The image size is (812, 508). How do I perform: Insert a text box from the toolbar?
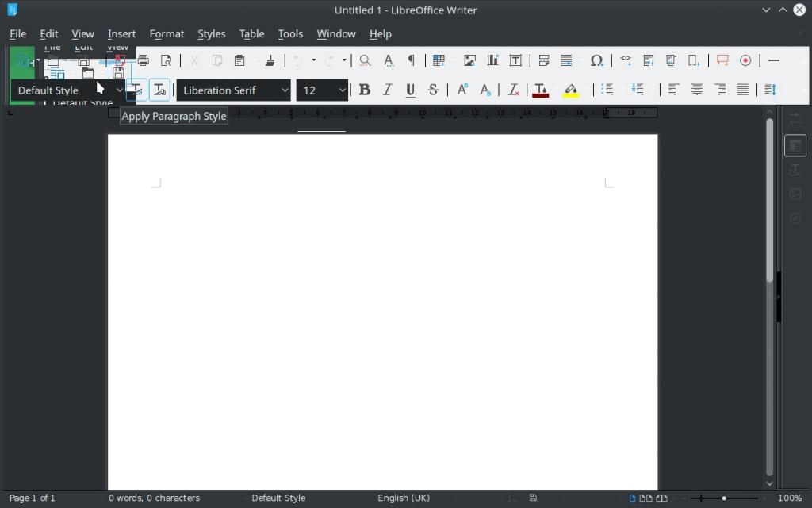515,60
